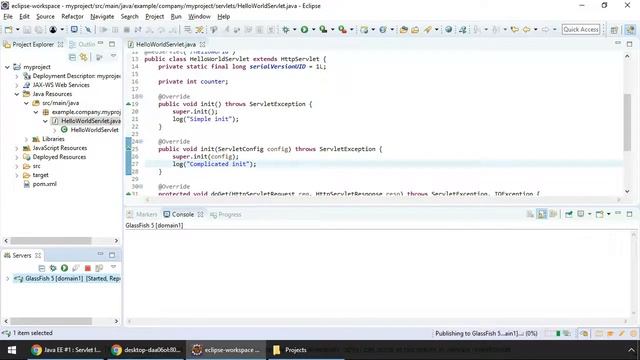
Task: Open the File menu
Action: (8, 16)
